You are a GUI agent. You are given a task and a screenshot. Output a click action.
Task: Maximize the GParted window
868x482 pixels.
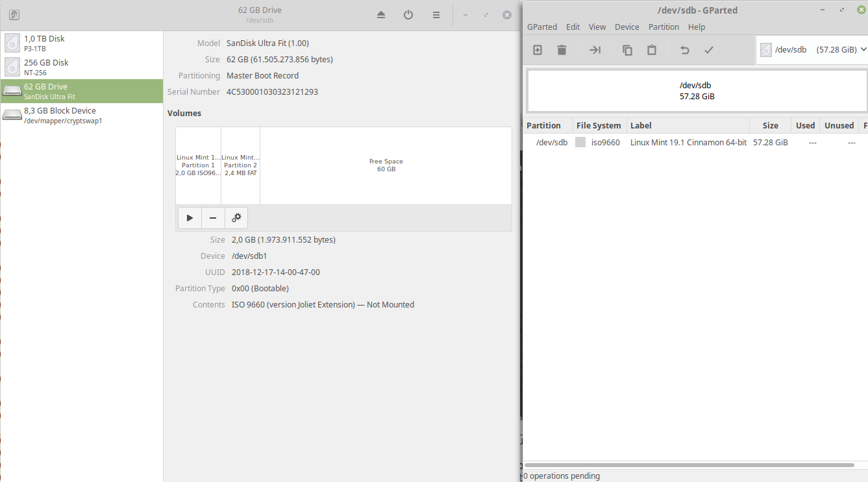pos(841,10)
